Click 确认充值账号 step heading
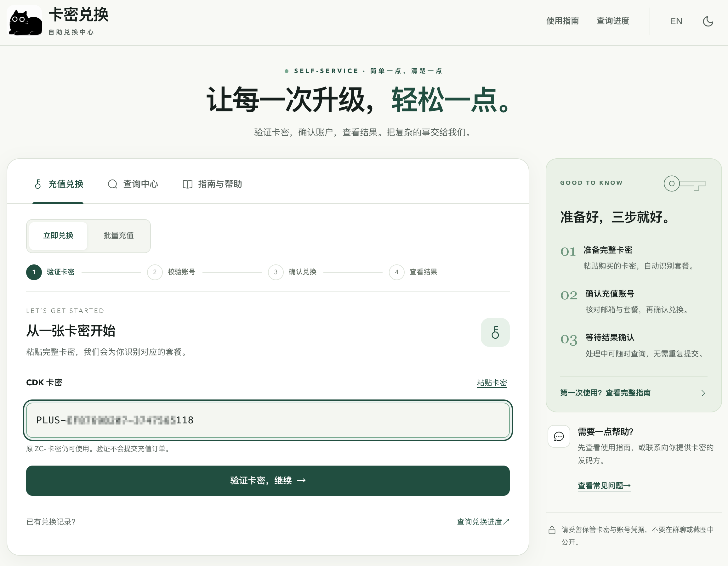 [x=610, y=294]
